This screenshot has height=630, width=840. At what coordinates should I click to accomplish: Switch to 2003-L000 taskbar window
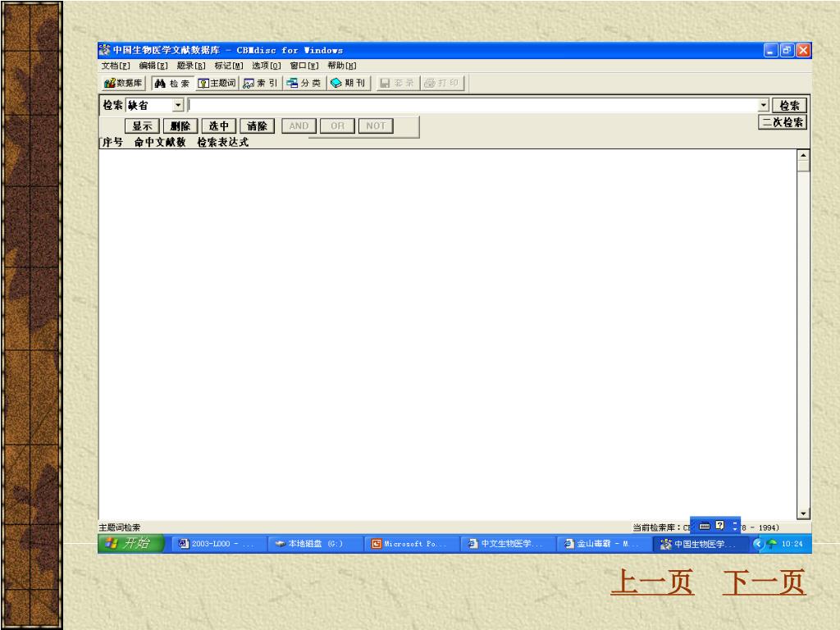pos(218,544)
